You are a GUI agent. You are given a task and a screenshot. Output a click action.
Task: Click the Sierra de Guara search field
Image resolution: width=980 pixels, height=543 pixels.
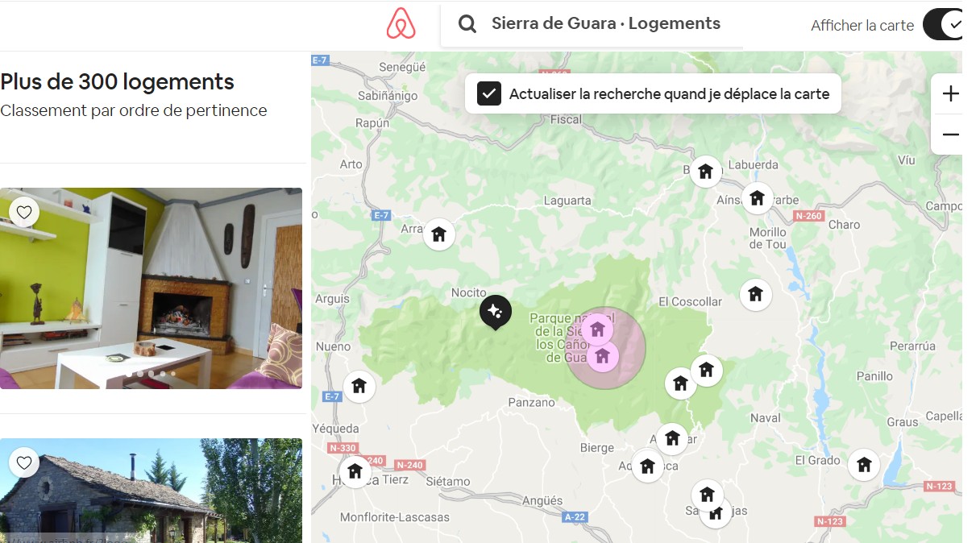point(592,24)
